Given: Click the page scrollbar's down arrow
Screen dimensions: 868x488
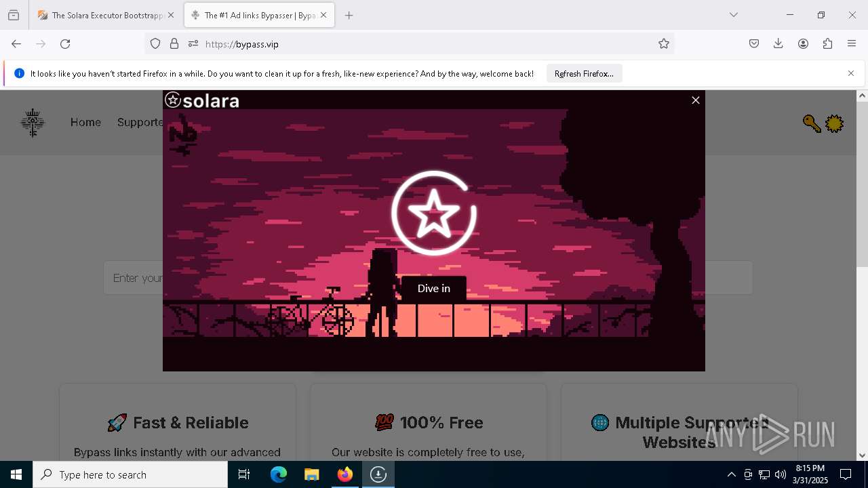Looking at the screenshot, I should pos(862,455).
